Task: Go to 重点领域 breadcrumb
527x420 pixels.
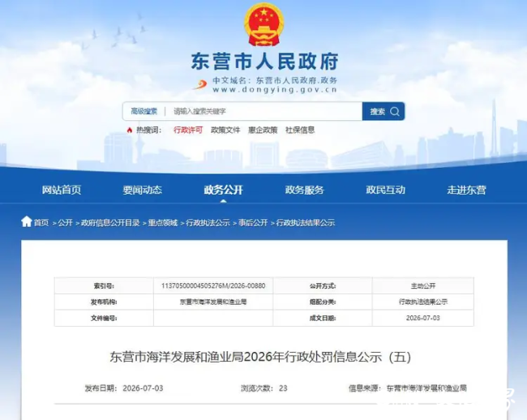Action: [x=163, y=223]
